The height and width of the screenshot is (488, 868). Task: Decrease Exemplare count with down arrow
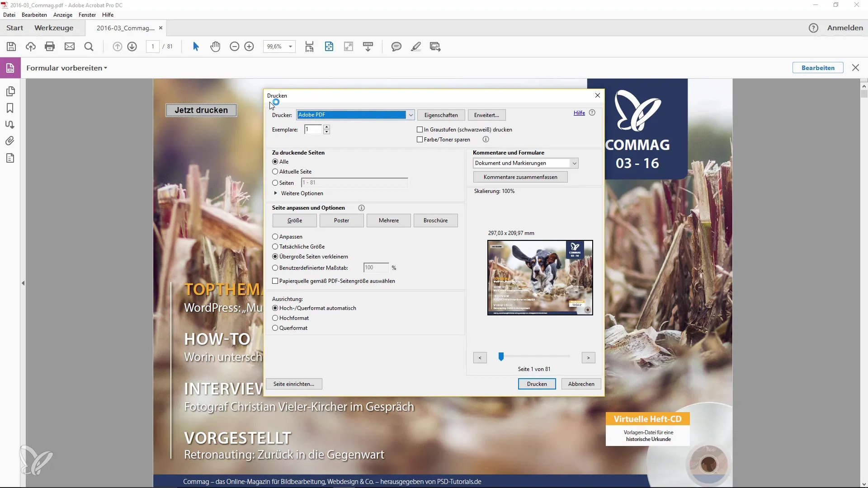tap(326, 132)
